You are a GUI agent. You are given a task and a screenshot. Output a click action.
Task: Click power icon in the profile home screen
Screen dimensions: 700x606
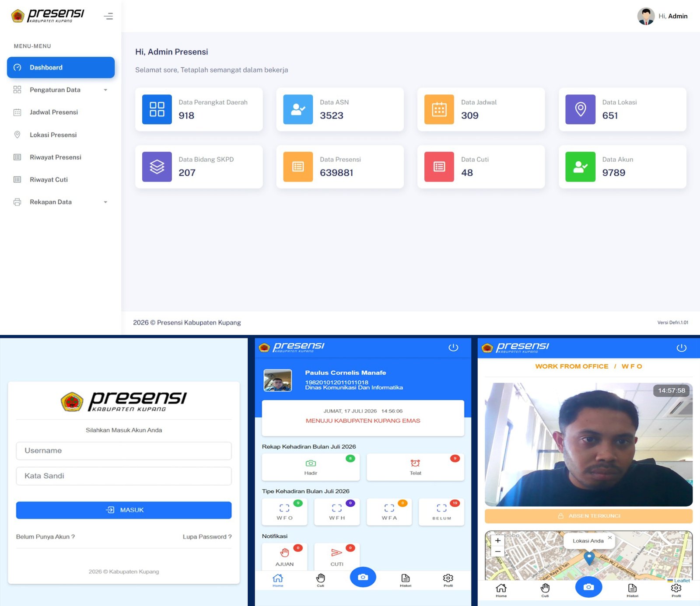tap(453, 348)
